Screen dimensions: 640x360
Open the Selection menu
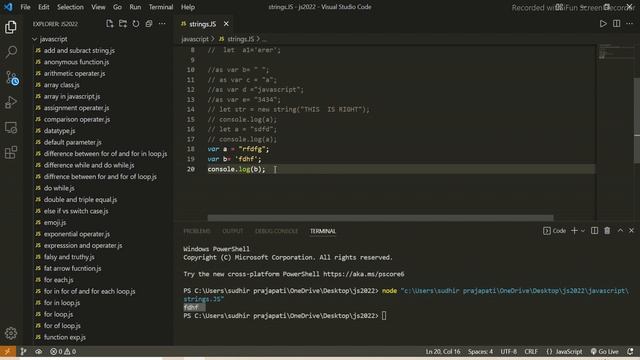tap(70, 7)
